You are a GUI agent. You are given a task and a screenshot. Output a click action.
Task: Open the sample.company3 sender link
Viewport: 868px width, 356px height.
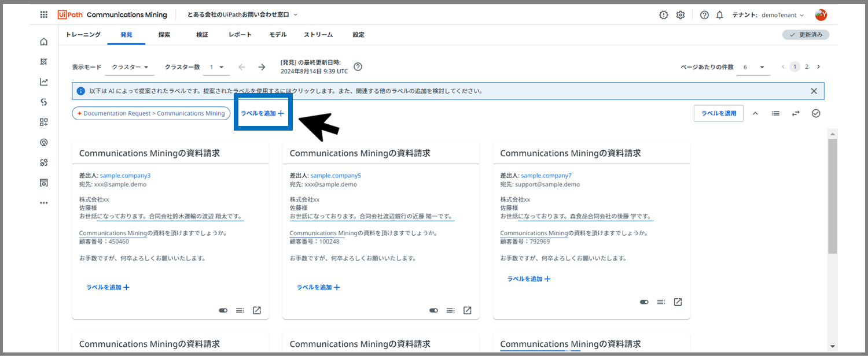[x=125, y=175]
